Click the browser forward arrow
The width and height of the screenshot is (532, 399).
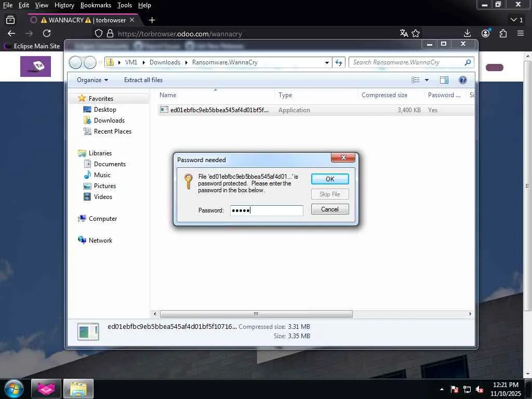[x=29, y=33]
